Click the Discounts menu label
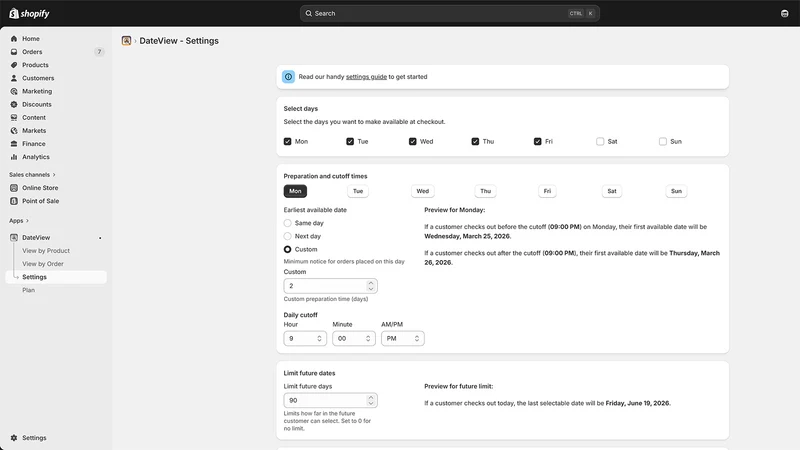This screenshot has width=800, height=450. click(x=37, y=105)
